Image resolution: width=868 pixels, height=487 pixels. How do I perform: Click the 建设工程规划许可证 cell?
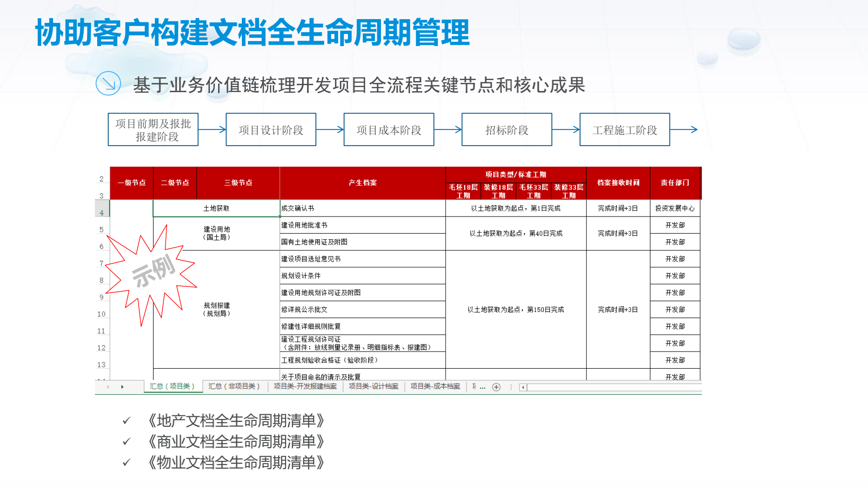click(x=363, y=344)
